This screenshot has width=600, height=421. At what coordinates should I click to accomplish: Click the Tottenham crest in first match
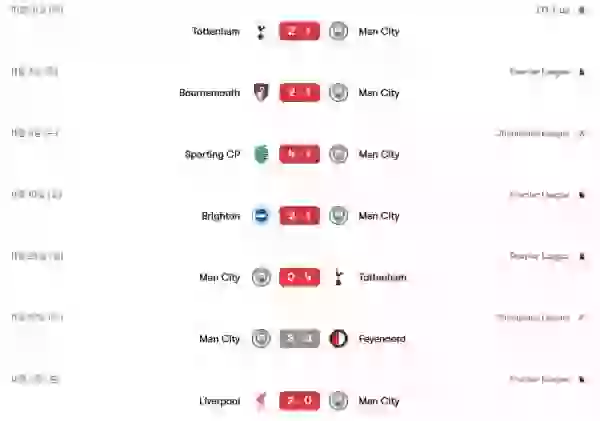pyautogui.click(x=261, y=32)
